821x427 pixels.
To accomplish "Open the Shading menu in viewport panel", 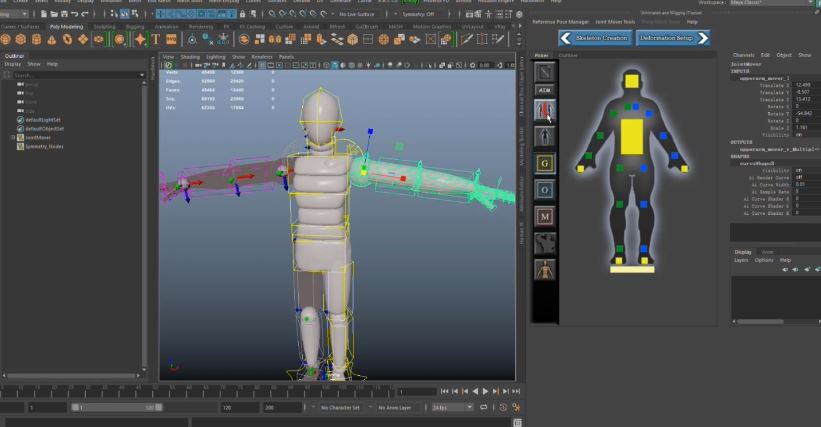I will [x=190, y=57].
